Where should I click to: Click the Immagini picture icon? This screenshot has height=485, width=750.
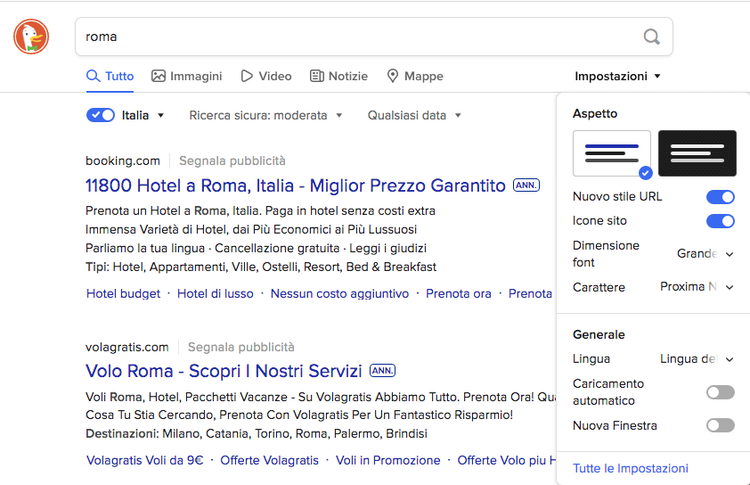[158, 76]
